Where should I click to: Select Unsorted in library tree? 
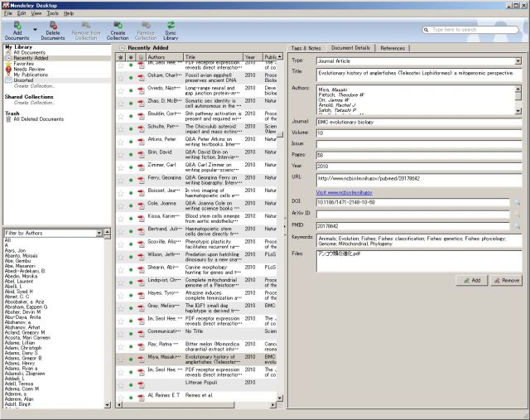click(23, 80)
